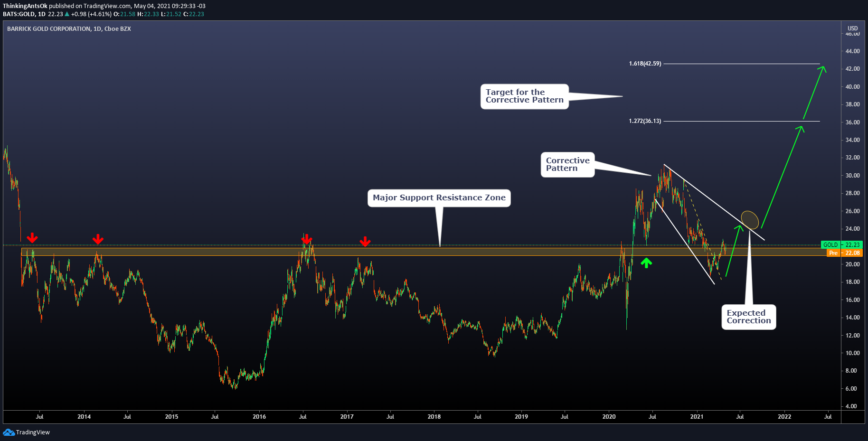Image resolution: width=868 pixels, height=441 pixels.
Task: Click the 1.618(42.59) Fibonacci level label
Action: pyautogui.click(x=645, y=64)
